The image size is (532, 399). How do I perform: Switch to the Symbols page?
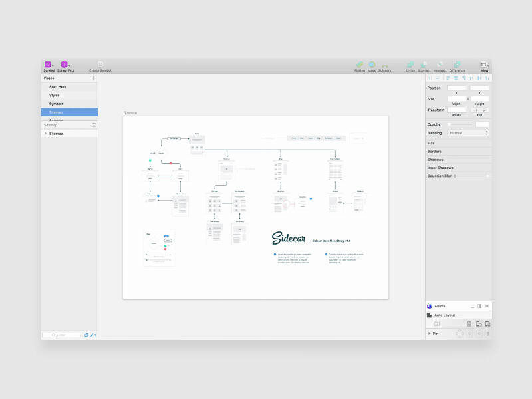(57, 104)
